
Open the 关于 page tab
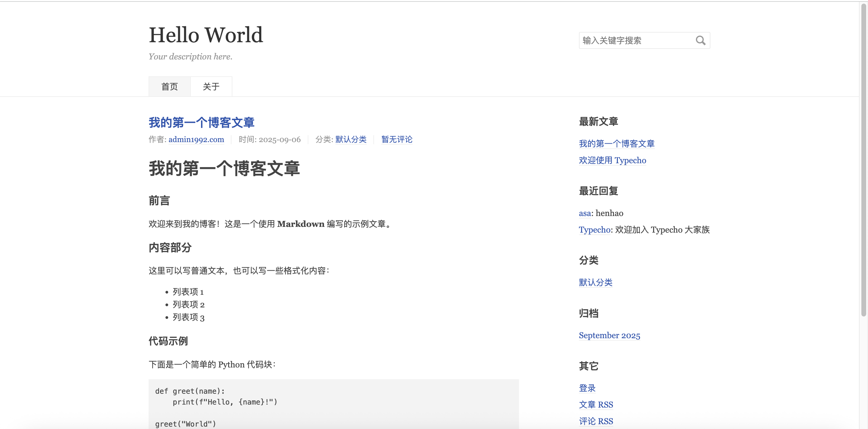(211, 86)
